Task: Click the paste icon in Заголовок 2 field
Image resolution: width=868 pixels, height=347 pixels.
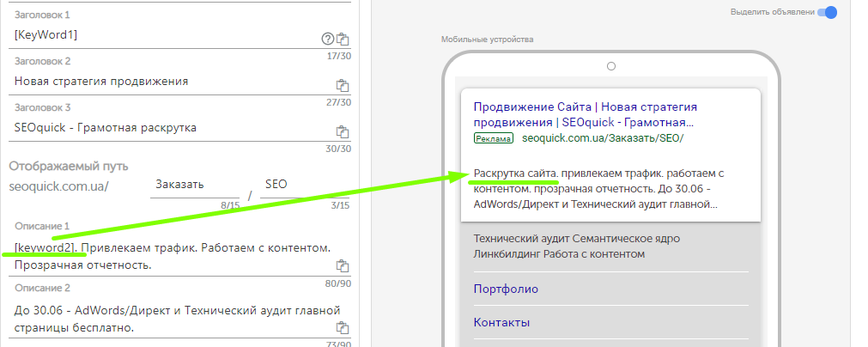Action: click(343, 85)
